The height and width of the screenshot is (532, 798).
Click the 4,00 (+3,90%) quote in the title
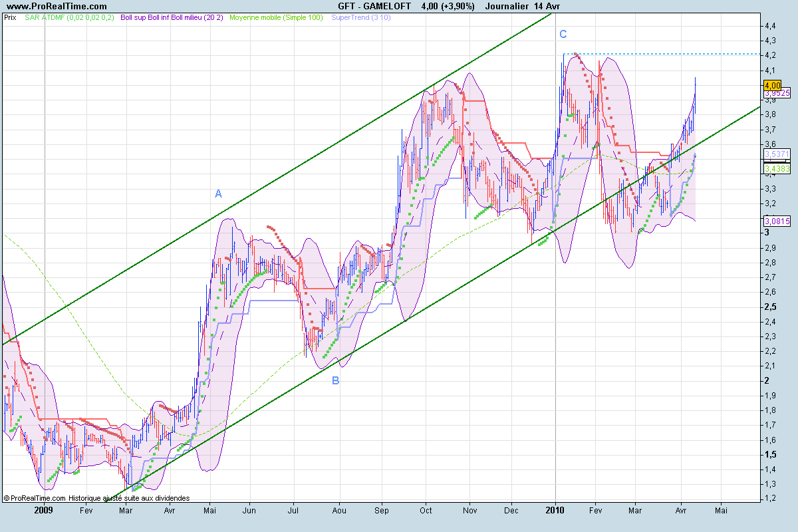point(448,6)
